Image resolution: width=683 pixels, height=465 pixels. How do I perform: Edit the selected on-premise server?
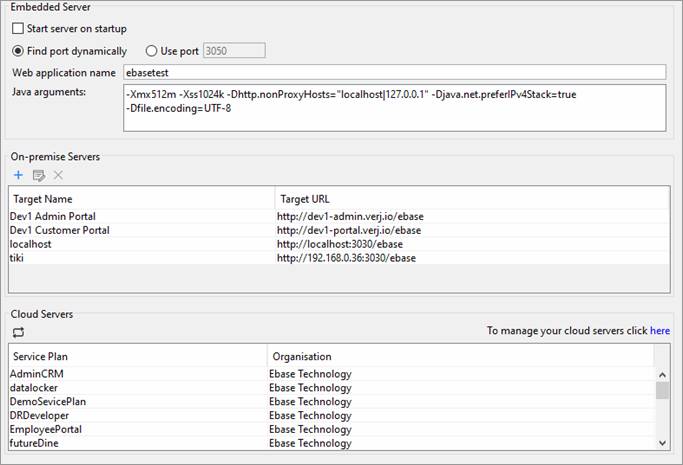39,175
